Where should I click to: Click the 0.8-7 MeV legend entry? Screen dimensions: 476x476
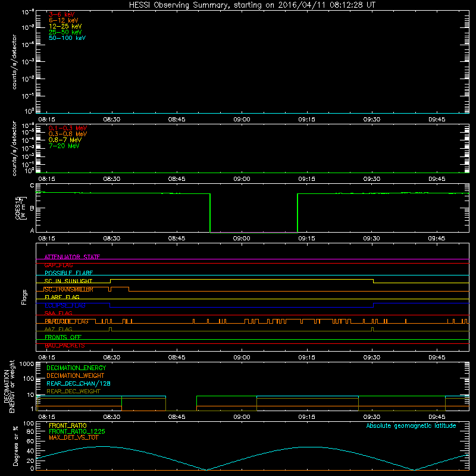65,140
